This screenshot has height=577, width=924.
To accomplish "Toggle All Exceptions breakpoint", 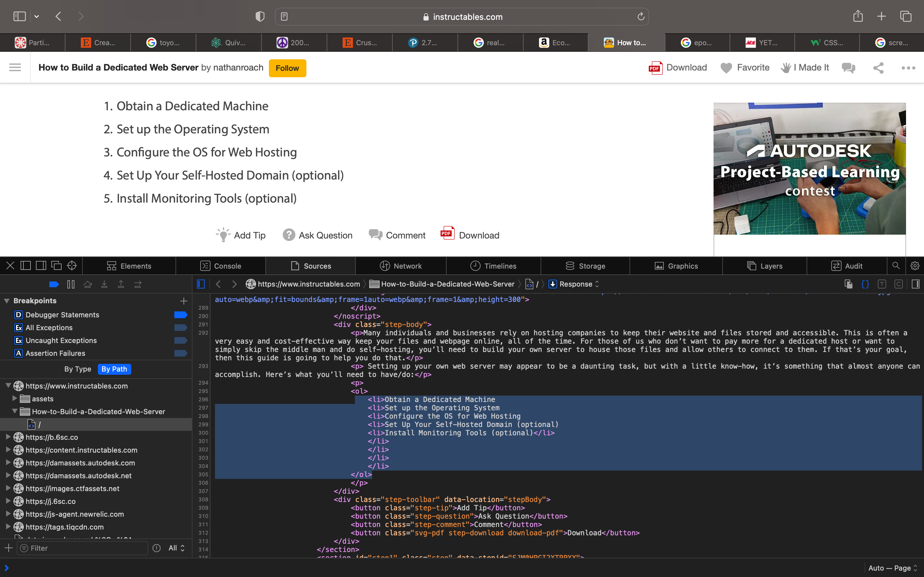I will coord(181,328).
